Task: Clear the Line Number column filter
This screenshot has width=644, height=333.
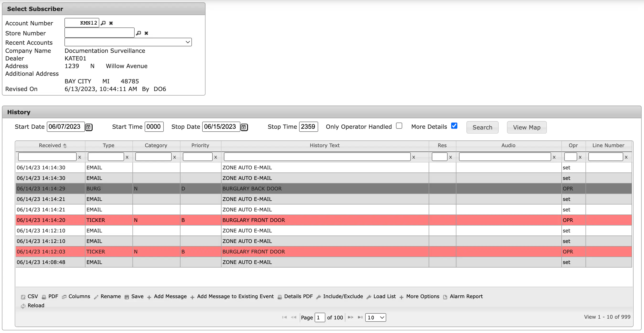Action: point(626,157)
